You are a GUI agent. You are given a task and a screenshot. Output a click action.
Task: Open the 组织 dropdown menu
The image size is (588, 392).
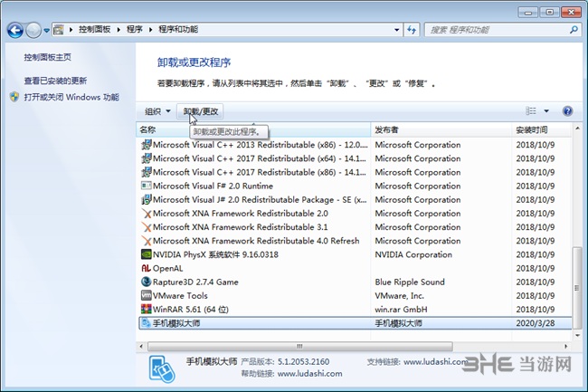[x=157, y=111]
